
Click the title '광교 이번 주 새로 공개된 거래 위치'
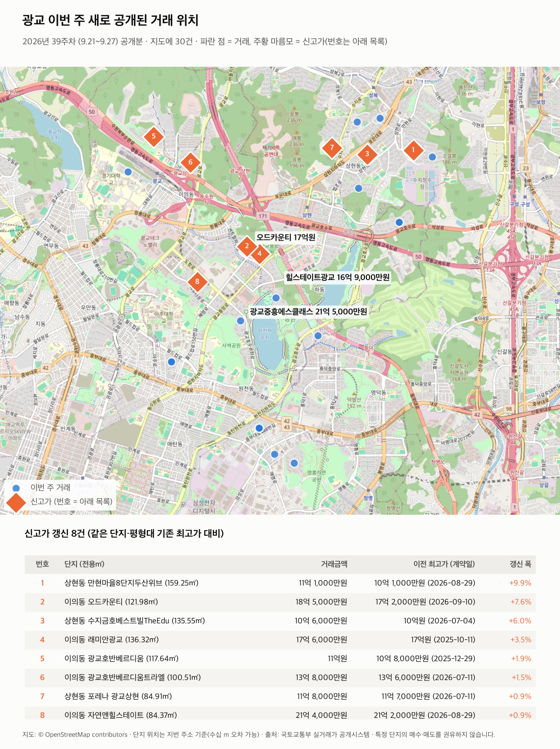(x=111, y=21)
